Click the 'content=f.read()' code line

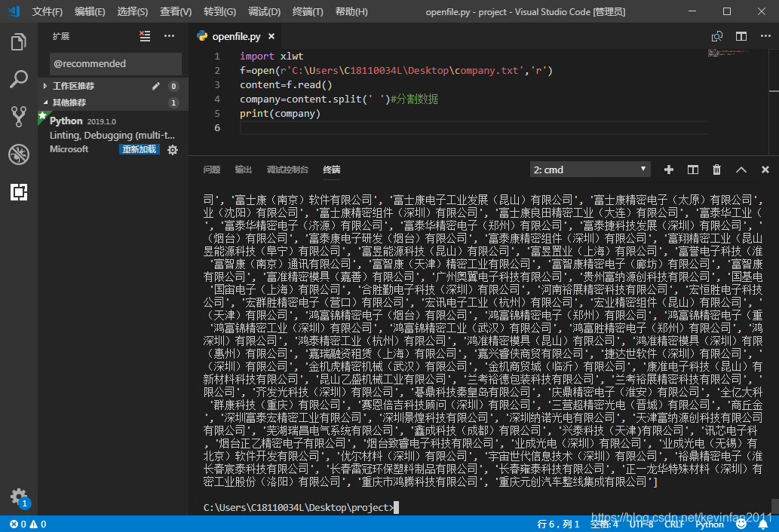286,85
